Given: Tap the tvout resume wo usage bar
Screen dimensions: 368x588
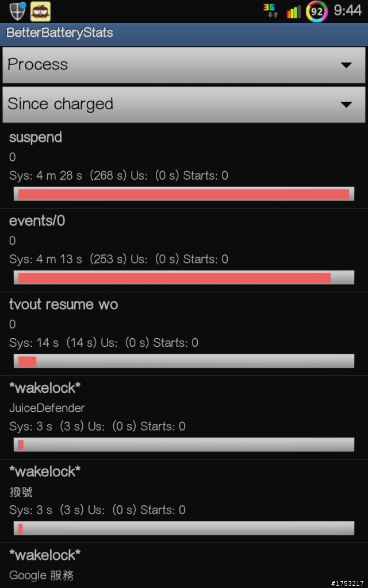Looking at the screenshot, I should click(184, 361).
